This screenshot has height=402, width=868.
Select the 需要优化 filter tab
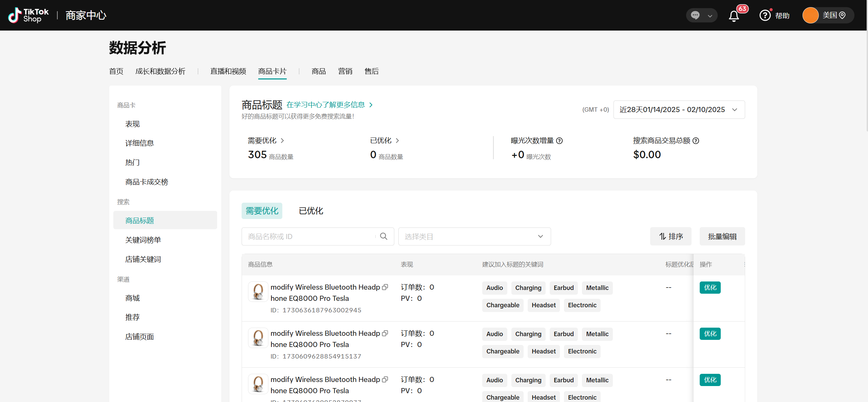[262, 211]
